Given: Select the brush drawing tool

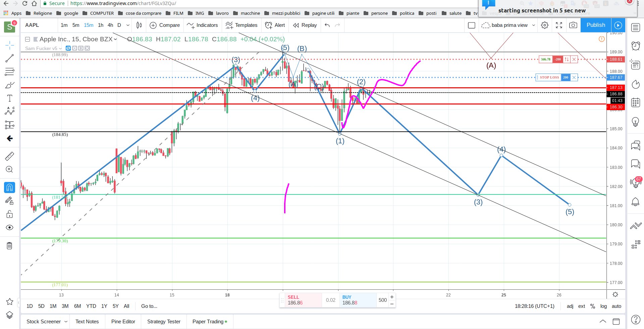Looking at the screenshot, I should pyautogui.click(x=10, y=85).
